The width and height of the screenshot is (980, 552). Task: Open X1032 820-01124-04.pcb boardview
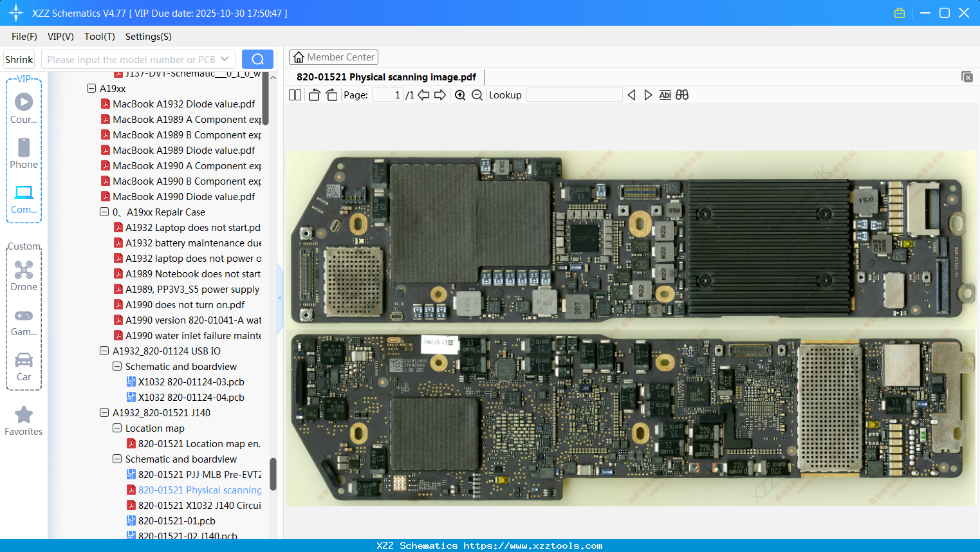185,398
